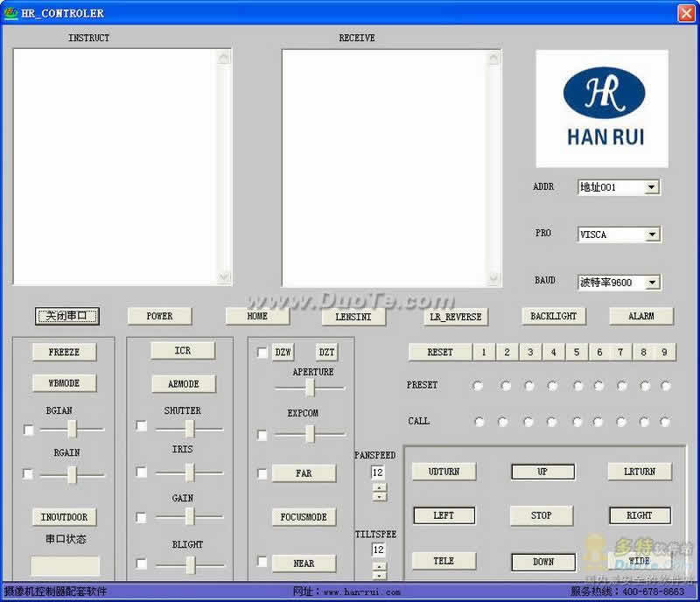Image resolution: width=700 pixels, height=602 pixels.
Task: Change FOCUSMODE via its button
Action: click(x=304, y=517)
